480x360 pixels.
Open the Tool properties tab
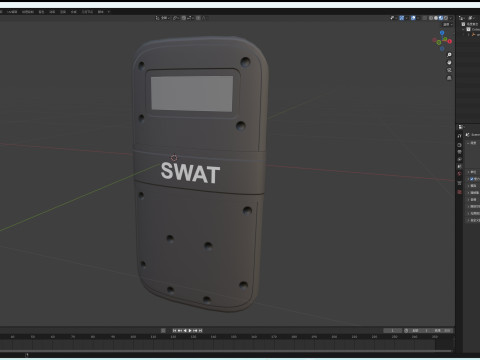pos(459,136)
